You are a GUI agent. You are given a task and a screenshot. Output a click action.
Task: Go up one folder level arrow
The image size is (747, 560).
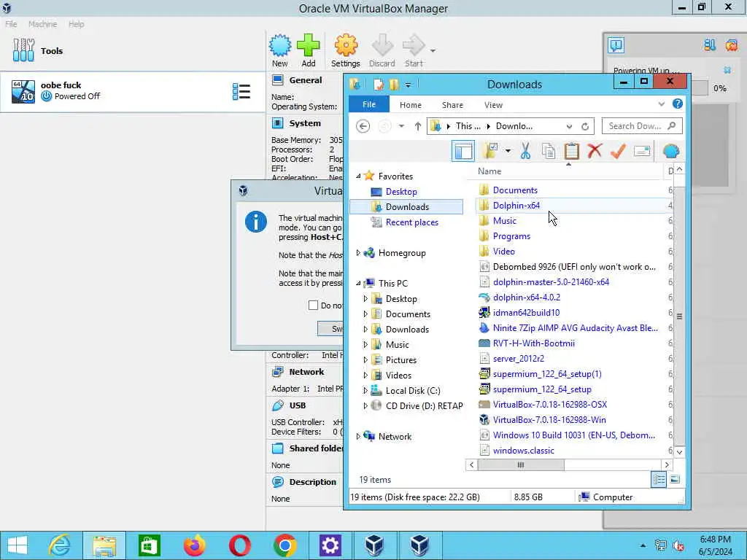(418, 126)
